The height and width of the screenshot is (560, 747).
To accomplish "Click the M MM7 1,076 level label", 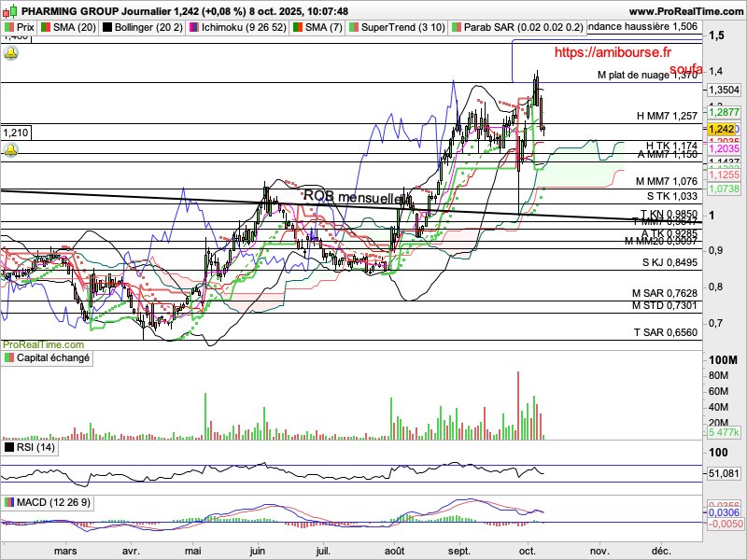I will tap(667, 181).
